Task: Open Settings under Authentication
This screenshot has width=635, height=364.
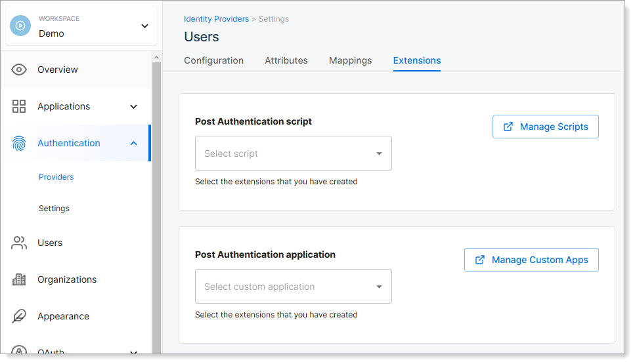Action: pos(54,209)
